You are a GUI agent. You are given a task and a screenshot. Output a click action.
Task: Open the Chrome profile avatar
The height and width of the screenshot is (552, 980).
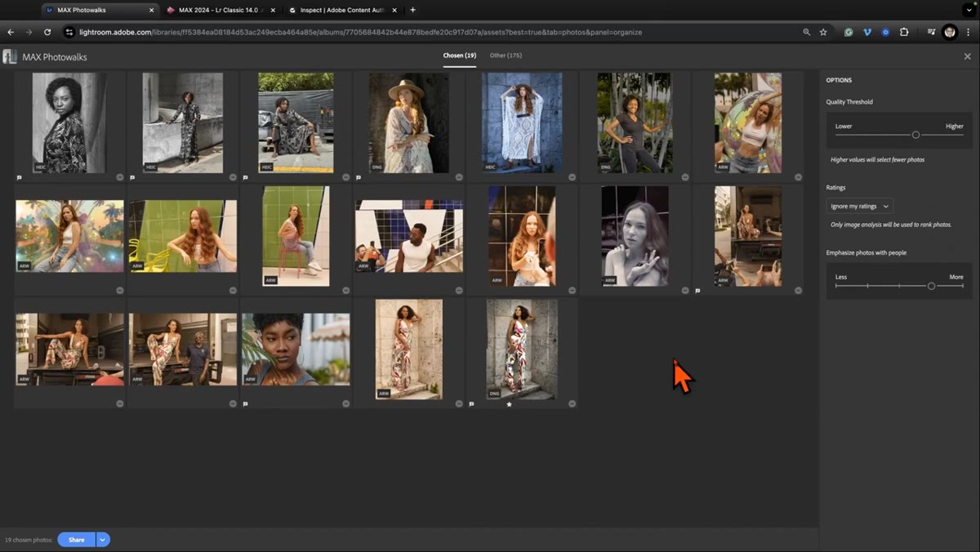point(949,32)
